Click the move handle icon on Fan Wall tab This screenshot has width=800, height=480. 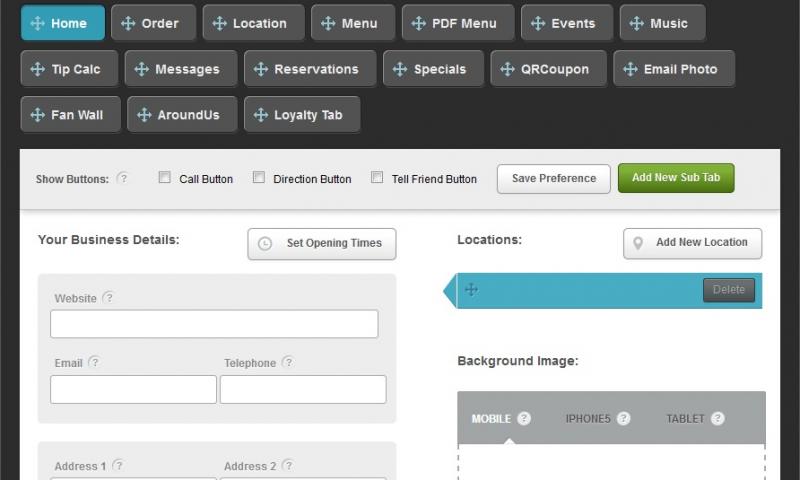point(37,115)
